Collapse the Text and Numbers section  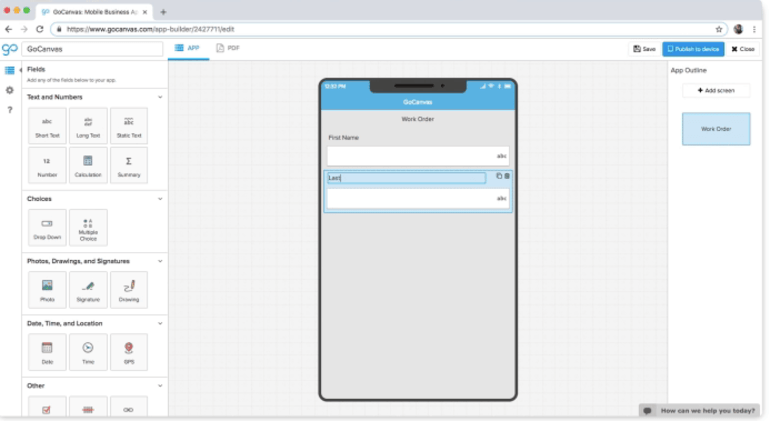(160, 97)
